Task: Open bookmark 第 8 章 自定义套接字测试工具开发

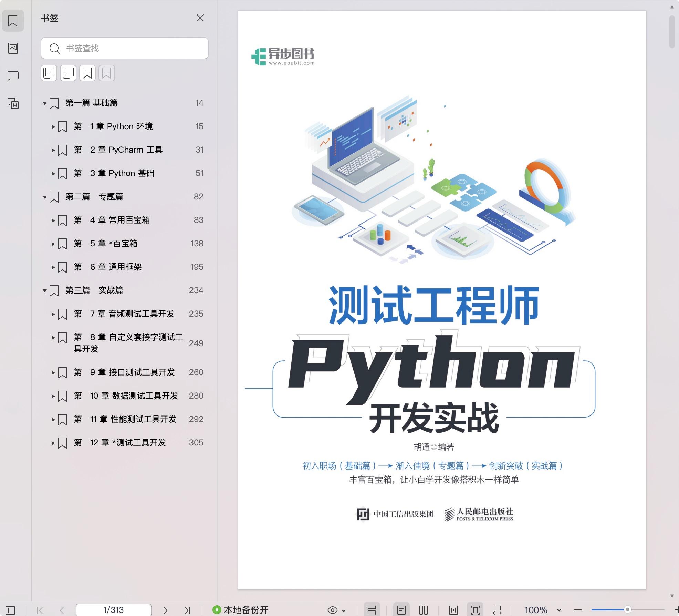Action: (128, 343)
